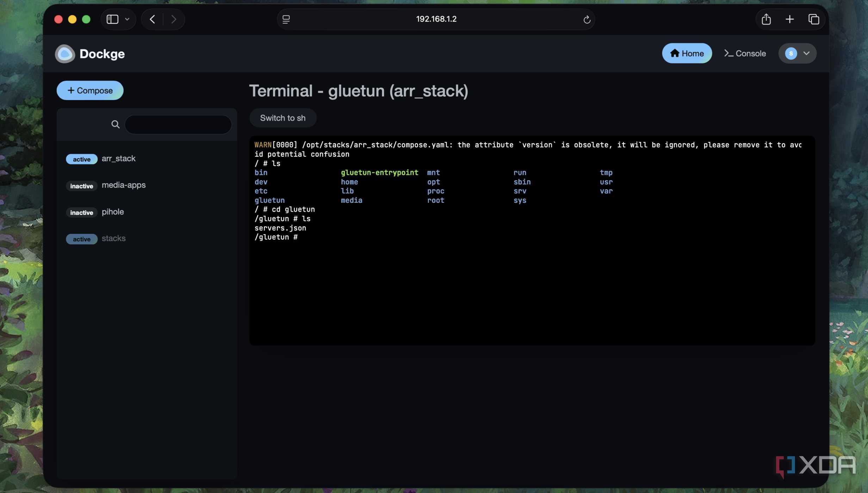Open a new tab with plus icon

point(790,19)
